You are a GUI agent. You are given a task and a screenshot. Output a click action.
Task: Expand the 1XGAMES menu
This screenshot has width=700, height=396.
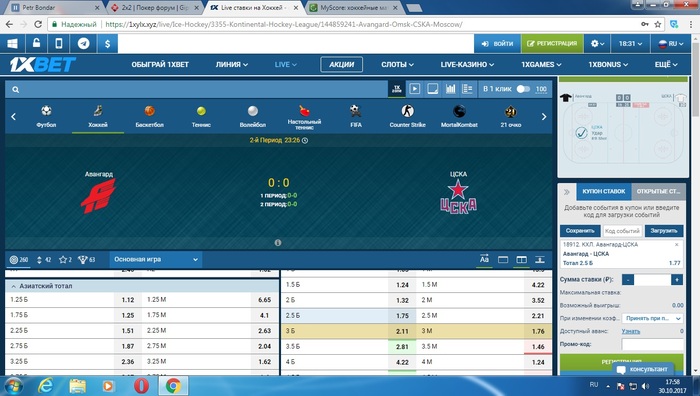[x=541, y=65]
